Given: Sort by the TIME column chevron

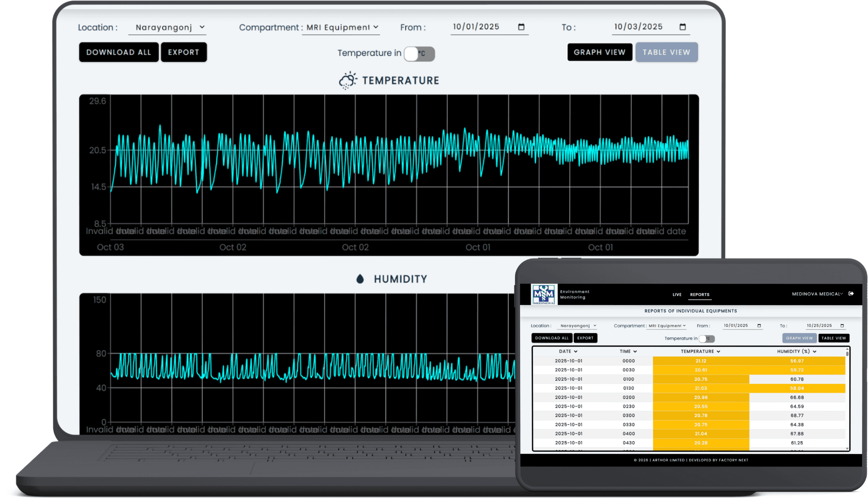Looking at the screenshot, I should point(635,352).
